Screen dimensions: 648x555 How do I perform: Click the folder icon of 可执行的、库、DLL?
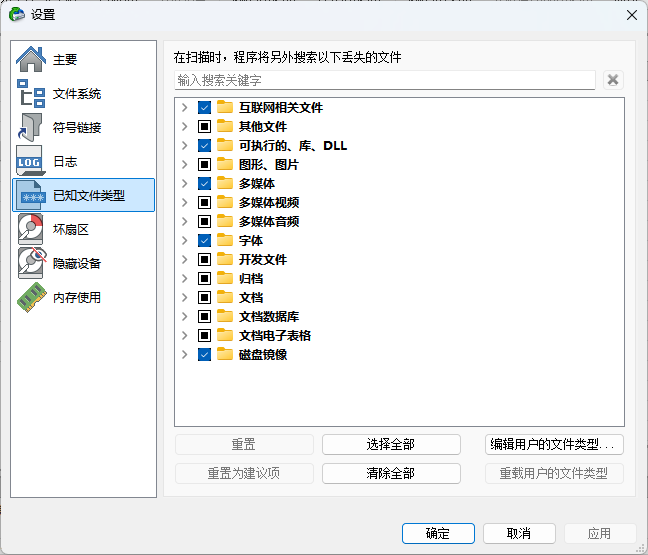(225, 145)
